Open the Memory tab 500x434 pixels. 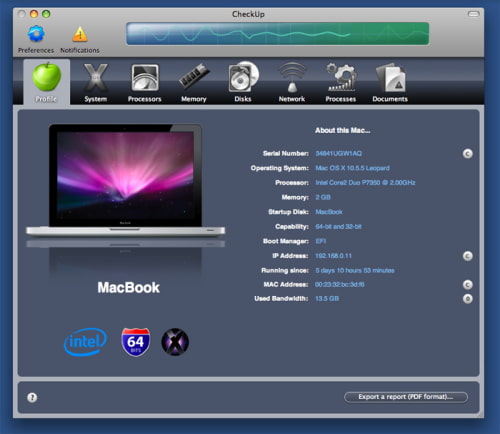pyautogui.click(x=194, y=83)
